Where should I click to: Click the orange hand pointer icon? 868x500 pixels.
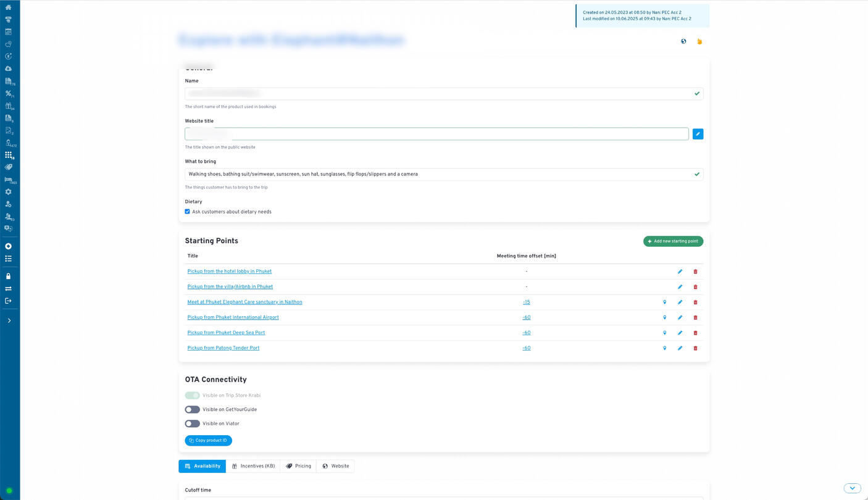(699, 41)
